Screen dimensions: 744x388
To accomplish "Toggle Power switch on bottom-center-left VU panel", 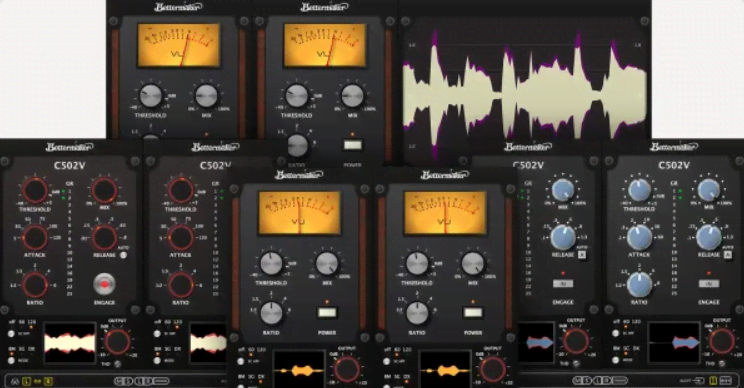I will 327,313.
